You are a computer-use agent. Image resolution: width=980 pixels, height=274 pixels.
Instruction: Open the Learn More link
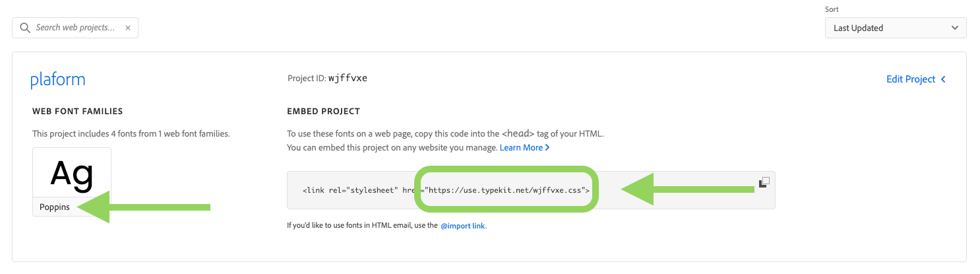click(x=521, y=147)
